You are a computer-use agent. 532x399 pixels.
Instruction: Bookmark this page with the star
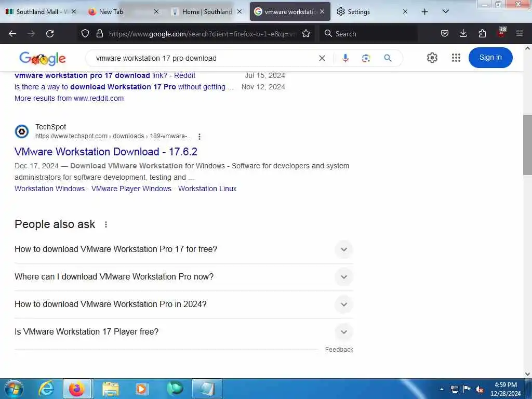[x=306, y=34]
